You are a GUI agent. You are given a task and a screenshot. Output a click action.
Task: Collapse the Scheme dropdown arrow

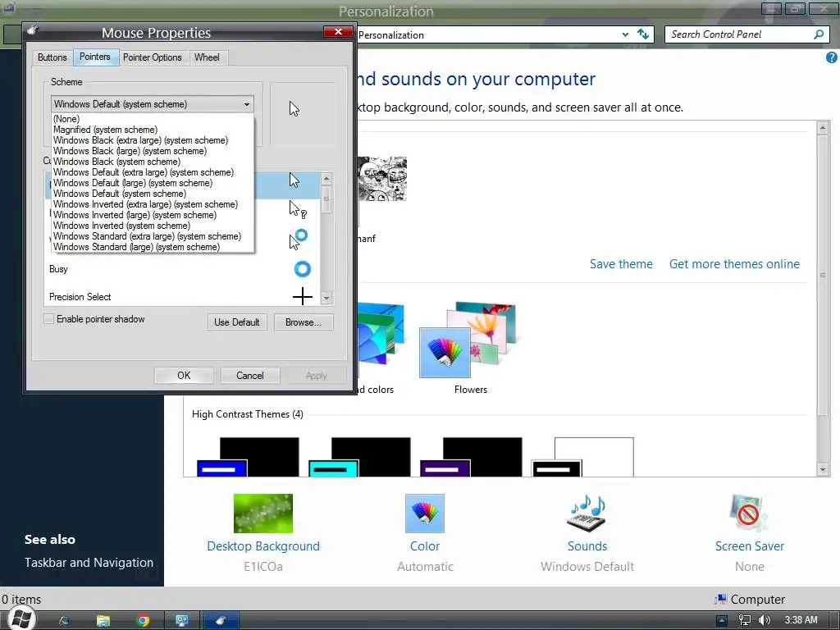(x=246, y=104)
